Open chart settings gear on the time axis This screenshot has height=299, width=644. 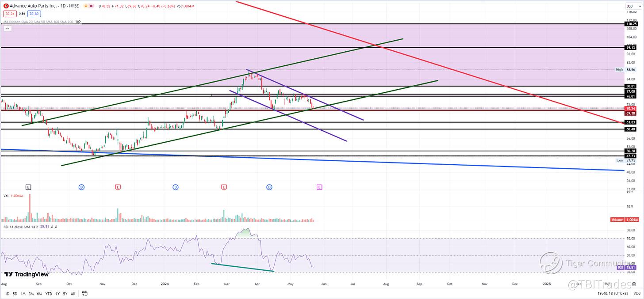coord(634,284)
